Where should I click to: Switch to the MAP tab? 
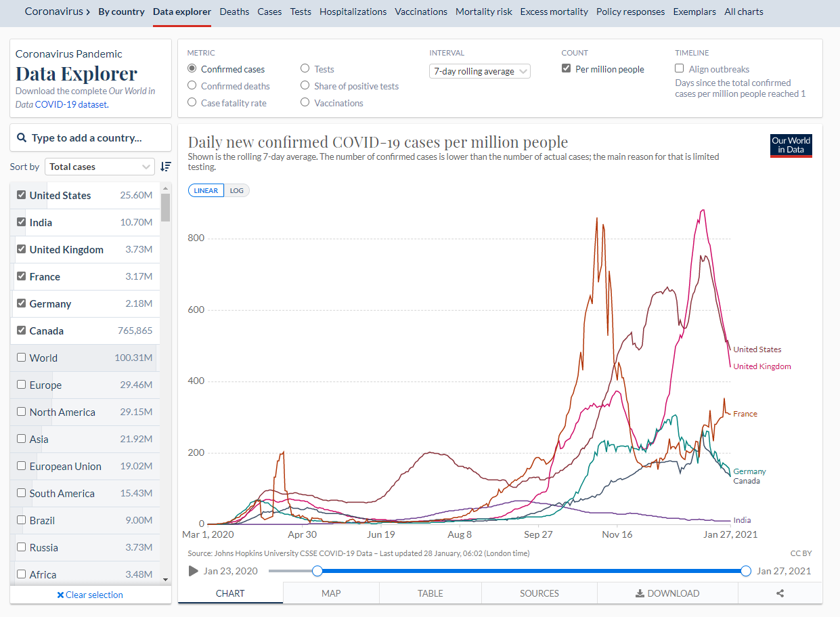(x=331, y=593)
